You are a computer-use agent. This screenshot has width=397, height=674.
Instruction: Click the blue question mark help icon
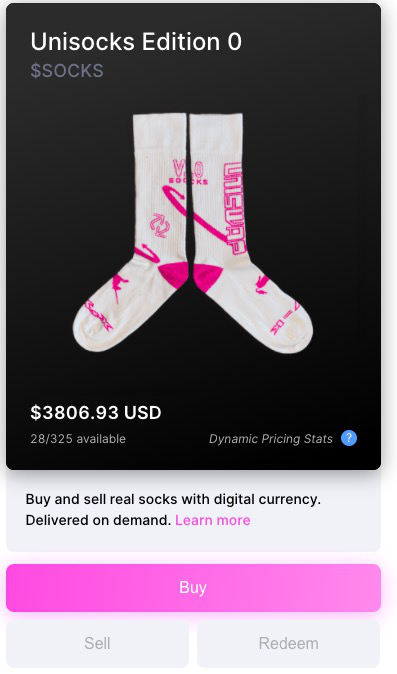(x=349, y=438)
